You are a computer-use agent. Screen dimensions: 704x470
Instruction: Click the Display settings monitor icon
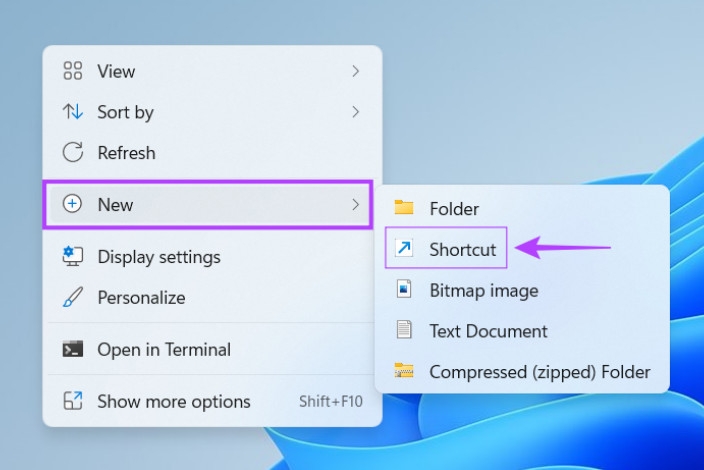click(73, 256)
